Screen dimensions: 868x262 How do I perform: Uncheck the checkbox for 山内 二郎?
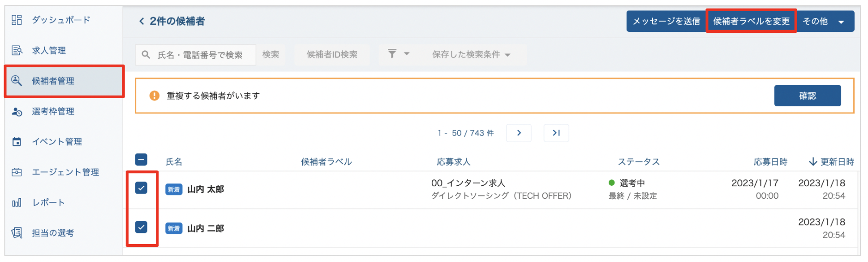141,227
